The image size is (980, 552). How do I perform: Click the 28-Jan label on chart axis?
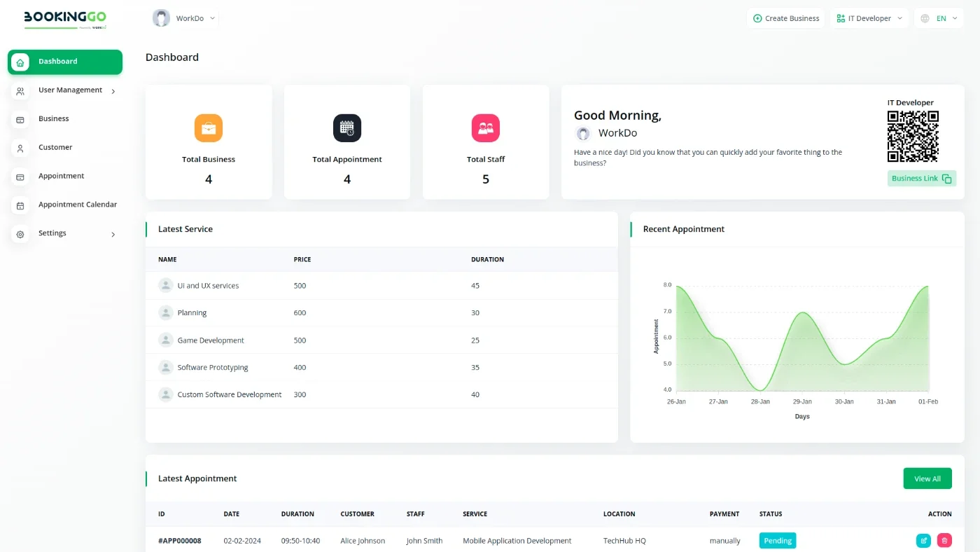pyautogui.click(x=760, y=402)
